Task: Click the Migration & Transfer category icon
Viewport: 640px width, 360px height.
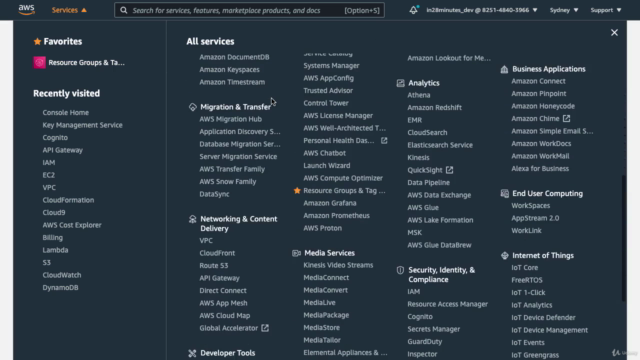Action: coord(193,107)
